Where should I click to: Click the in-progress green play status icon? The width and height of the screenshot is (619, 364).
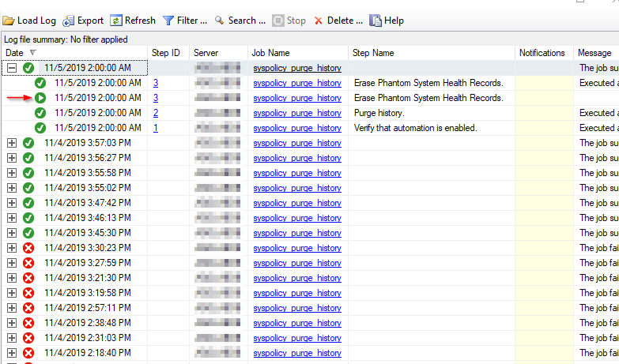coord(40,98)
